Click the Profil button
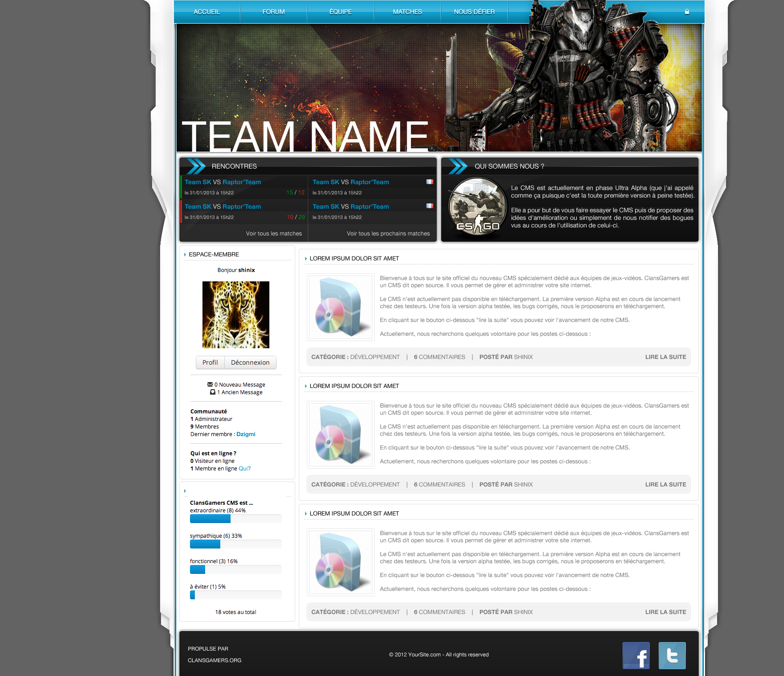The width and height of the screenshot is (784, 676). coord(210,363)
